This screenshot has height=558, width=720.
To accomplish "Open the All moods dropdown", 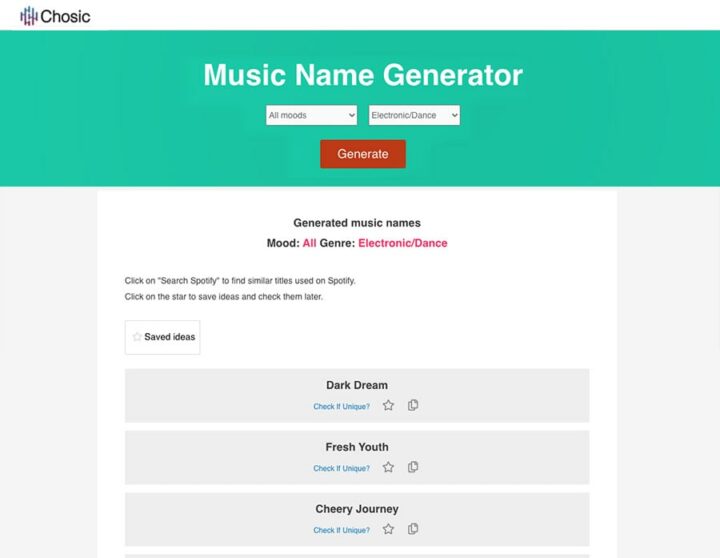I will (311, 116).
